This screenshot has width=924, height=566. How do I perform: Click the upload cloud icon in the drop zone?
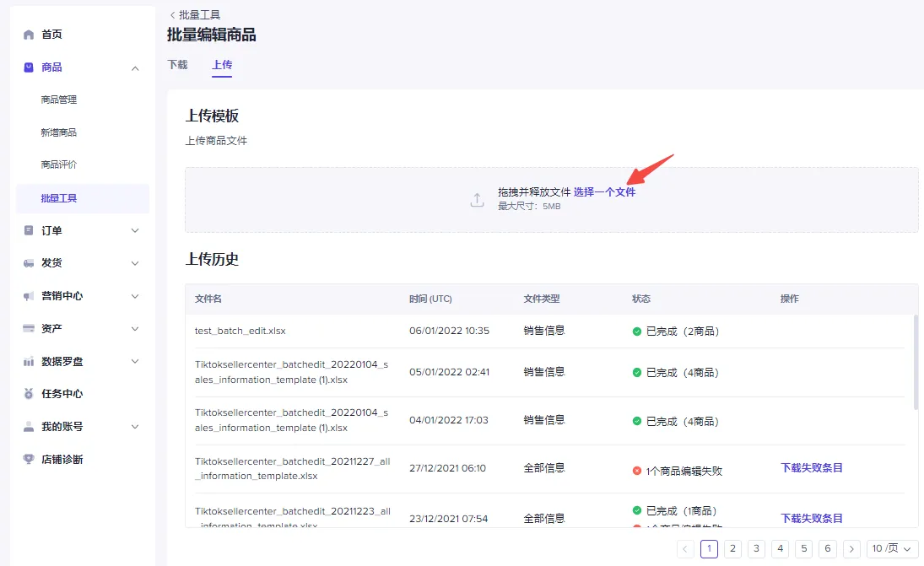tap(476, 199)
